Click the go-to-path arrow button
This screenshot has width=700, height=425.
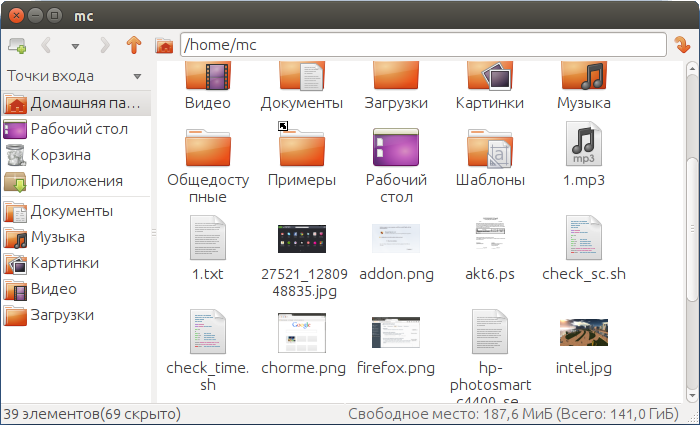click(682, 45)
